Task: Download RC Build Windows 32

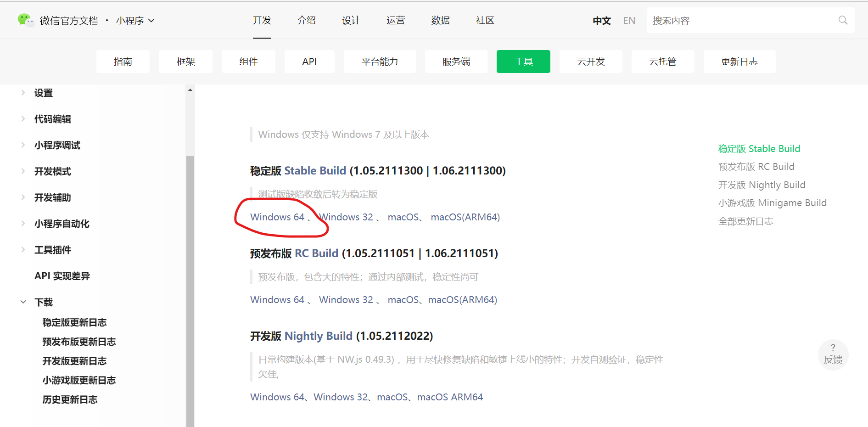Action: click(x=346, y=299)
